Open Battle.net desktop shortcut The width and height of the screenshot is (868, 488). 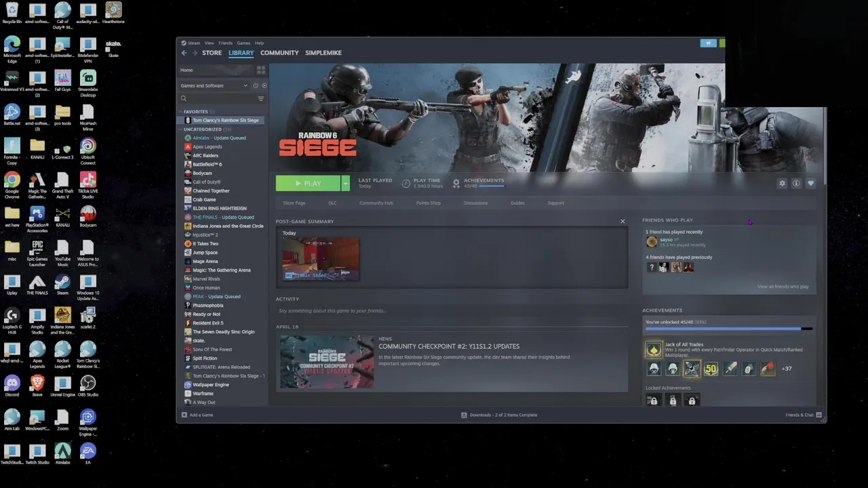(12, 115)
